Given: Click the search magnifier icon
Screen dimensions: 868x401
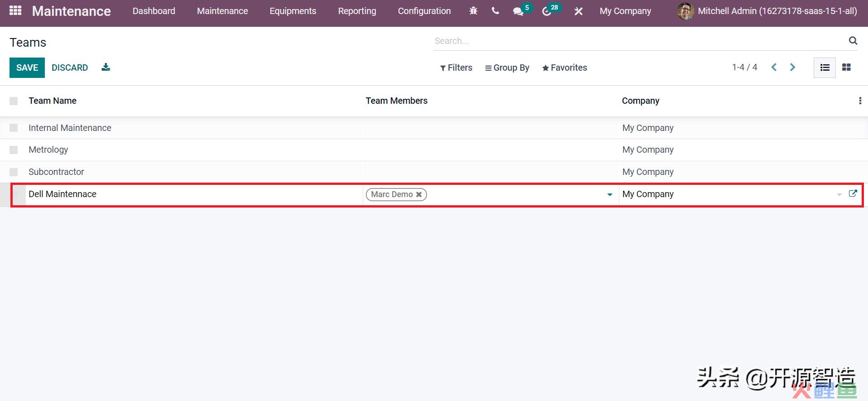Looking at the screenshot, I should pyautogui.click(x=853, y=41).
